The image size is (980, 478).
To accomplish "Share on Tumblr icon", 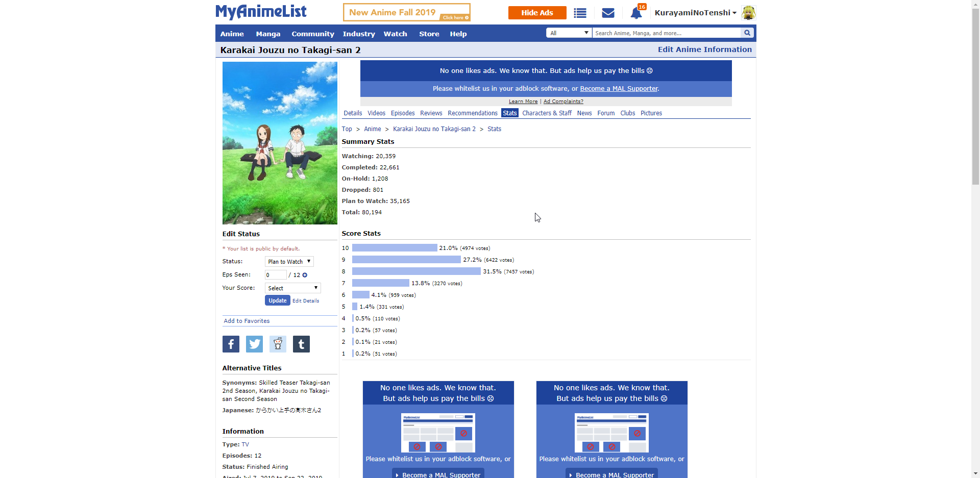I will [301, 344].
